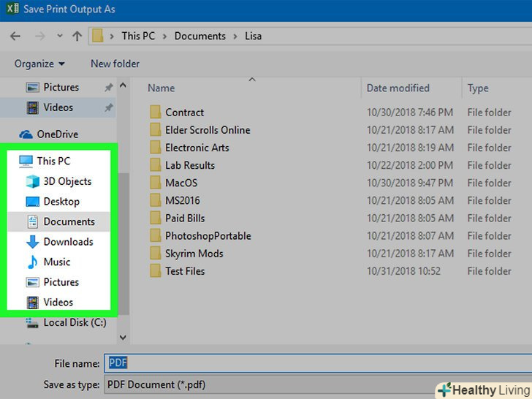Click the New folder button
532x399 pixels.
[115, 64]
